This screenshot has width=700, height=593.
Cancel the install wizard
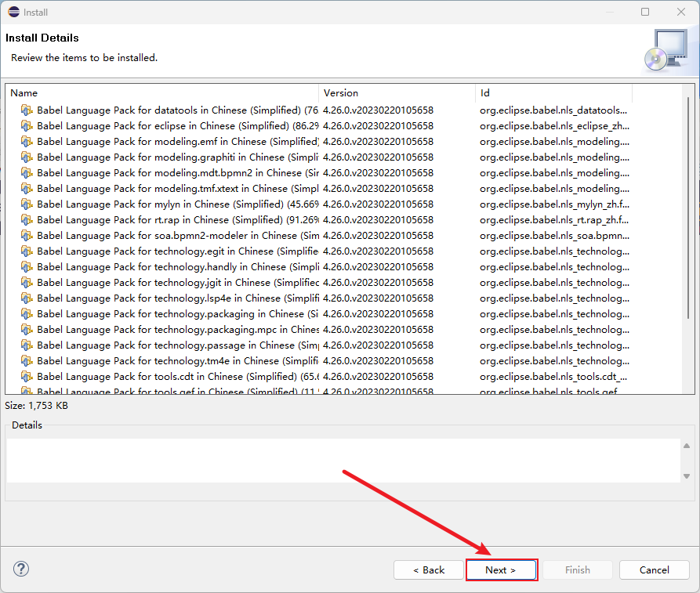click(654, 569)
